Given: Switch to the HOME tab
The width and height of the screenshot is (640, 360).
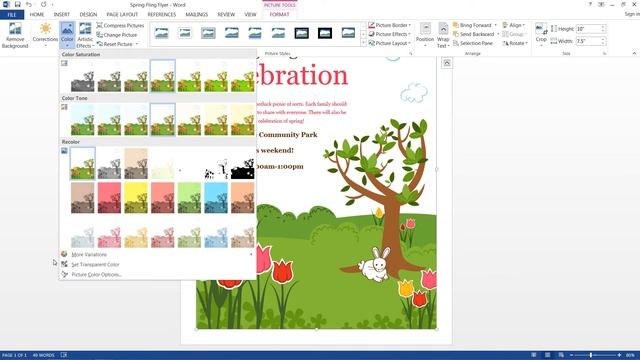Looking at the screenshot, I should [x=37, y=14].
